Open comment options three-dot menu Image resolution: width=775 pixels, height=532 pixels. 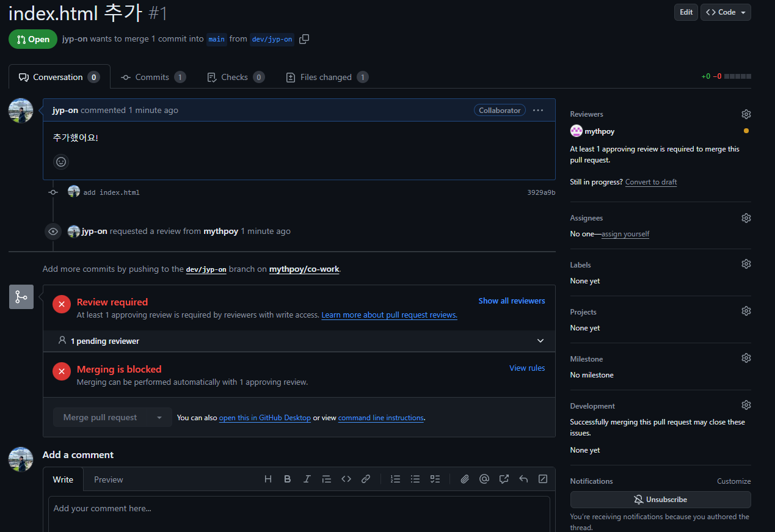tap(538, 111)
